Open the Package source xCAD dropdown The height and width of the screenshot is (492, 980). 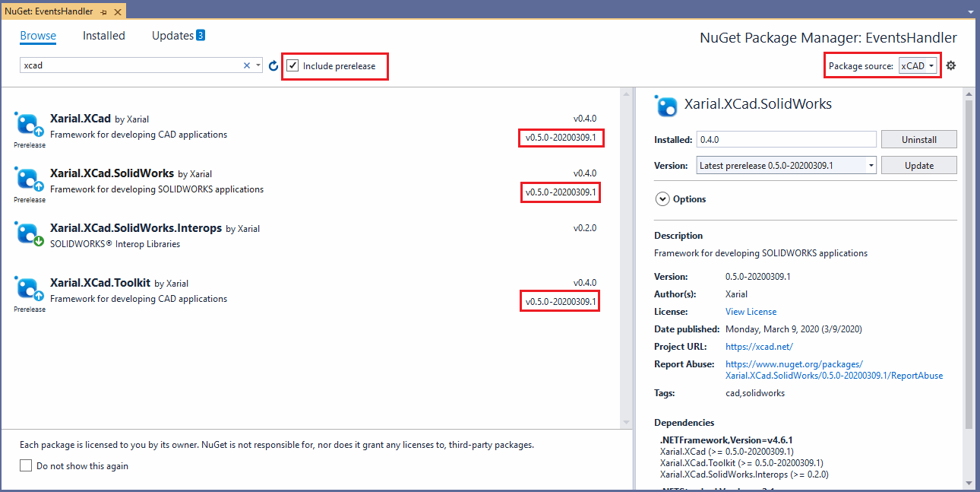click(x=918, y=66)
